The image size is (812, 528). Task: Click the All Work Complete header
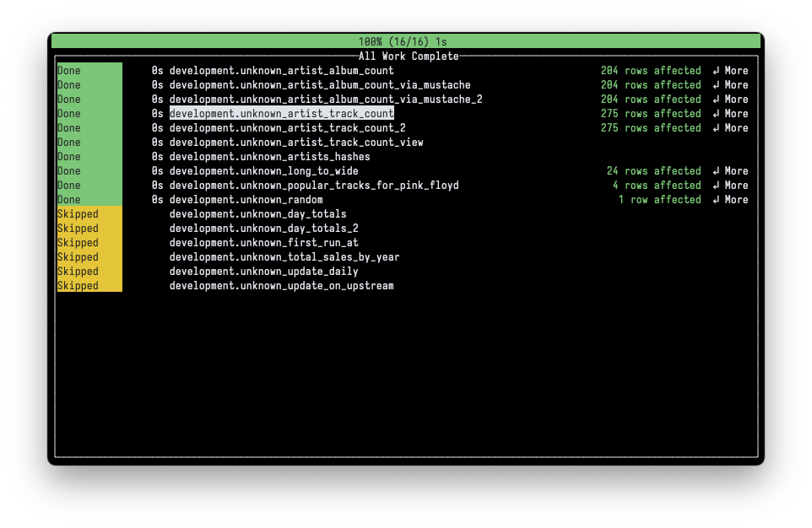click(x=405, y=56)
